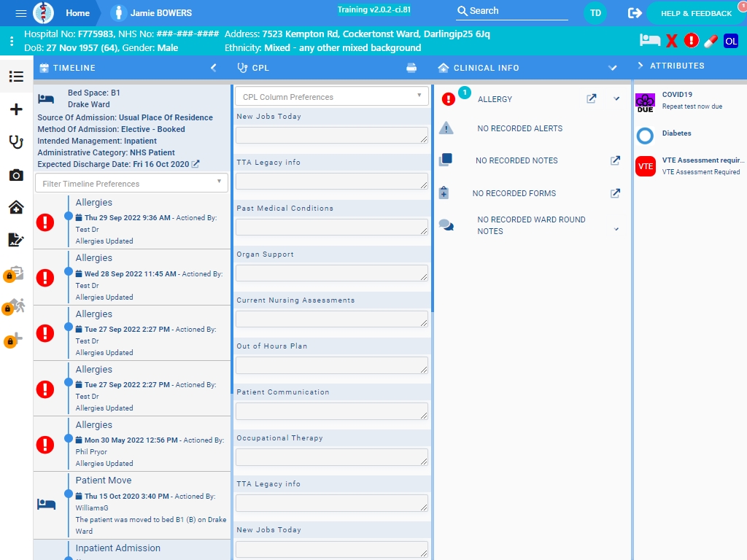Open the home clinical sidebar icon
Screen dimensions: 747x560
[16, 207]
